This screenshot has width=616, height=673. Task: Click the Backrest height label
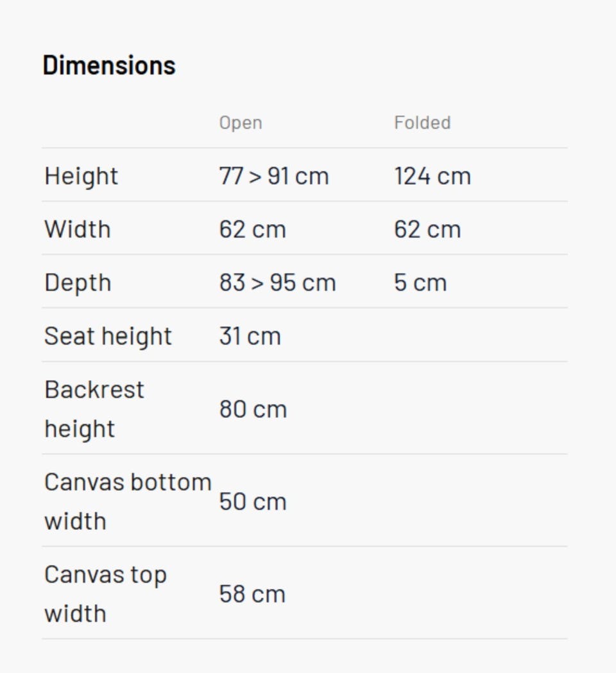94,408
